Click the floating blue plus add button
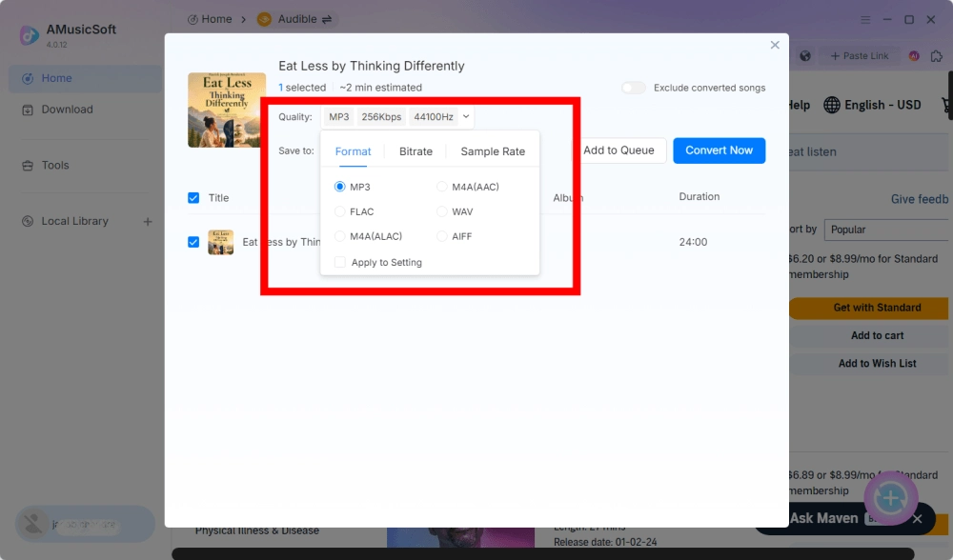This screenshot has width=953, height=560. [890, 498]
